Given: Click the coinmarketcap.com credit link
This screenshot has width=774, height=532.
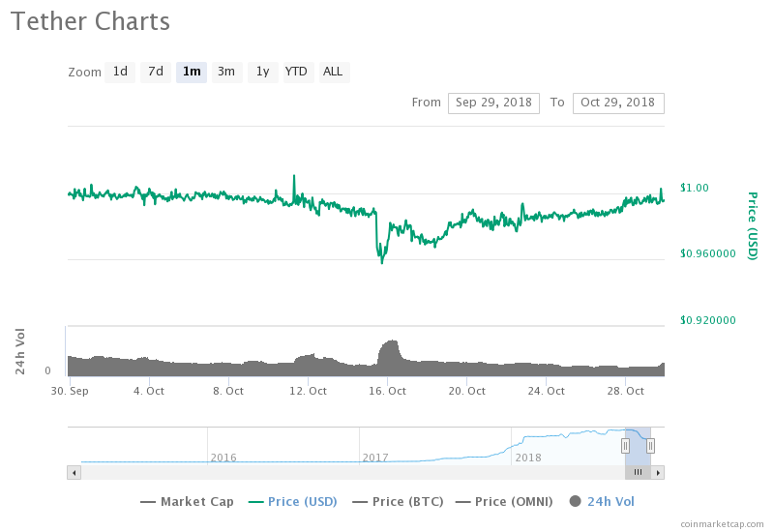Looking at the screenshot, I should tap(722, 524).
